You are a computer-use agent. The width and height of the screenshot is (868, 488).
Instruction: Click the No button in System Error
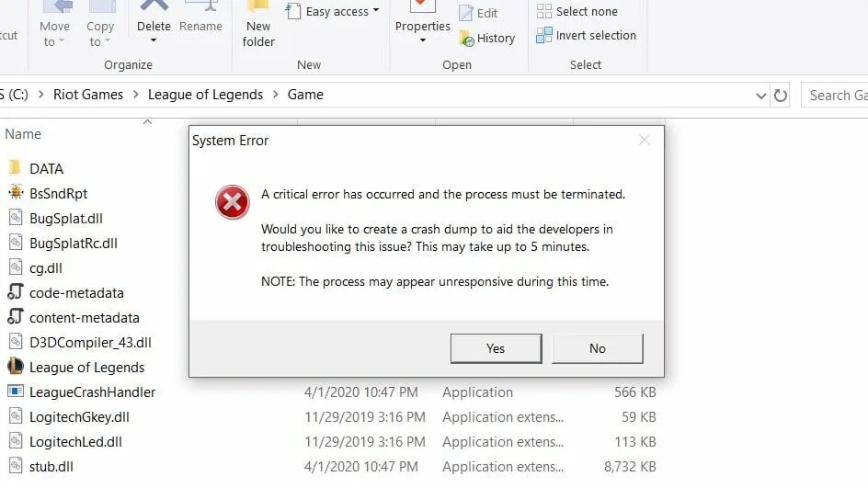[598, 348]
